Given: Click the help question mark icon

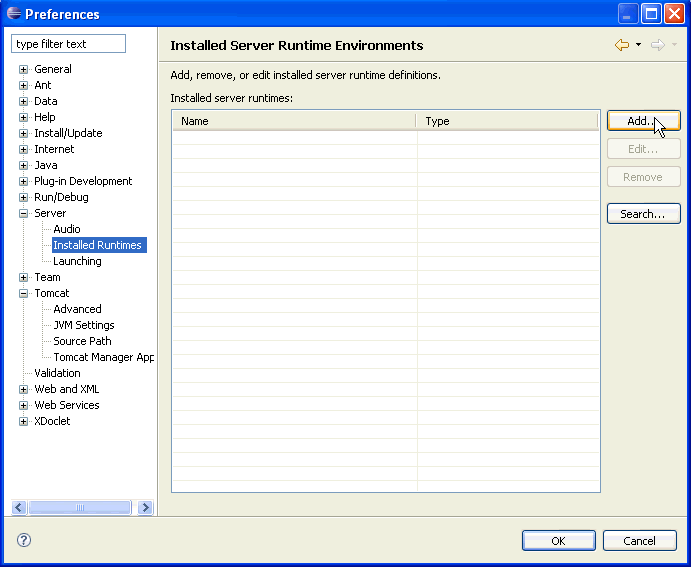Looking at the screenshot, I should [x=24, y=540].
